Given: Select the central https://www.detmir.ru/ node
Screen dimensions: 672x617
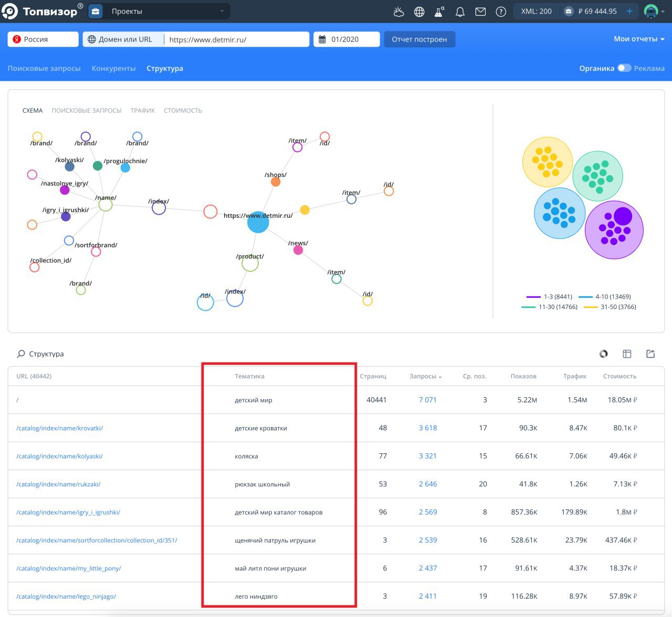Looking at the screenshot, I should (x=258, y=222).
